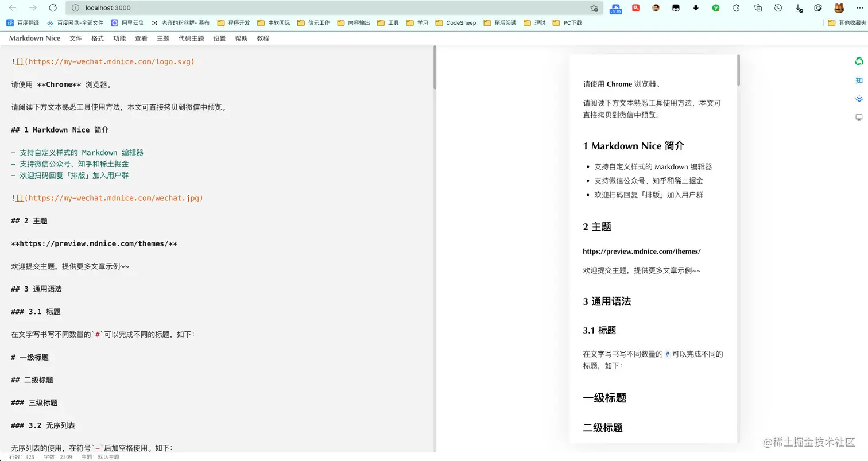Image resolution: width=868 pixels, height=461 pixels.
Task: Click the preview pane vertical scrollbar
Action: pos(738,70)
